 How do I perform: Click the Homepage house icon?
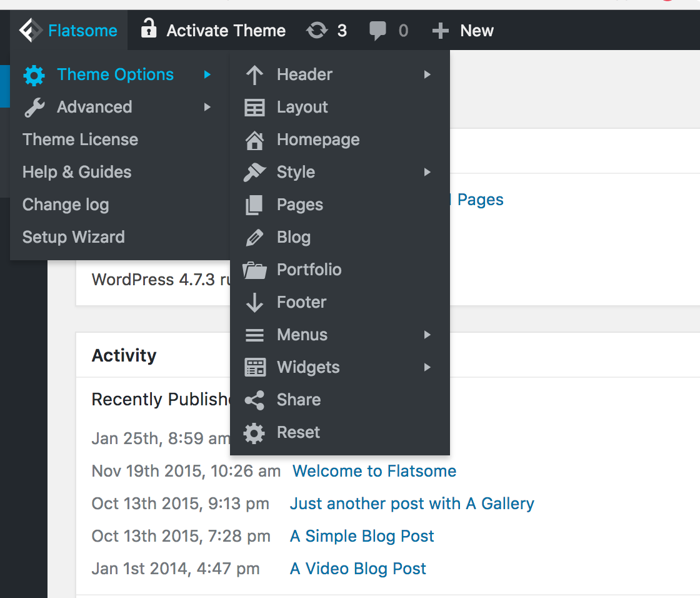click(254, 140)
